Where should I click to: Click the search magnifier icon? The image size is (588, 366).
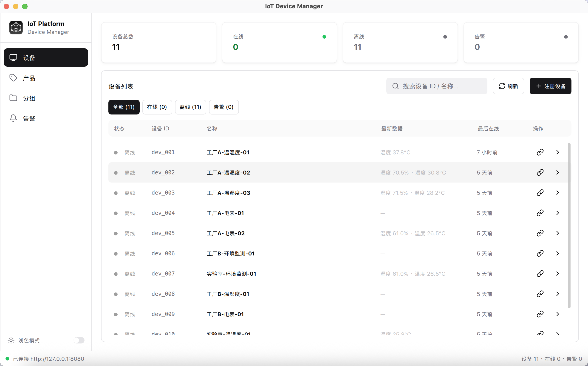click(395, 86)
